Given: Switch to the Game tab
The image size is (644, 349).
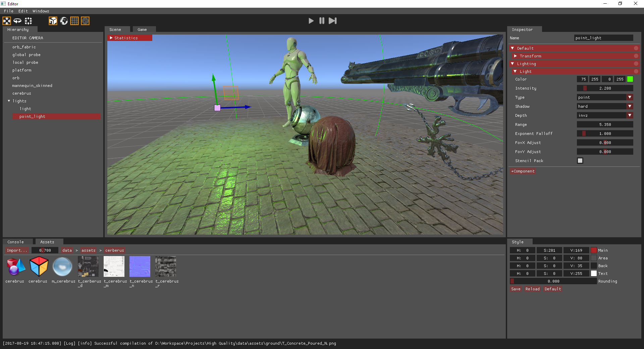Looking at the screenshot, I should (x=143, y=29).
